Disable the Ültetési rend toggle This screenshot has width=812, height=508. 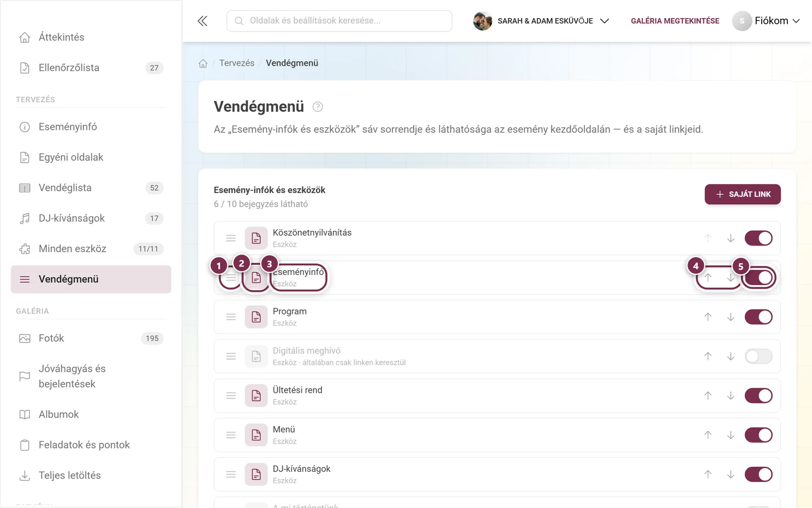(x=758, y=396)
